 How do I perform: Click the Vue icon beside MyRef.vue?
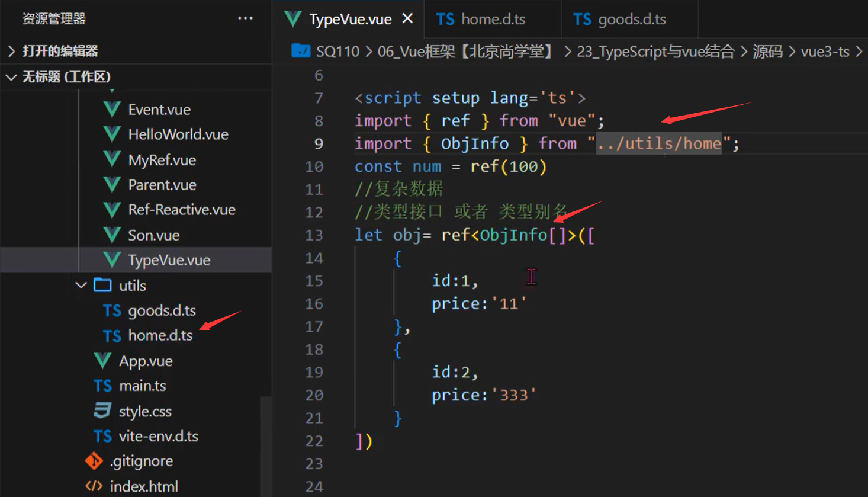tap(112, 160)
